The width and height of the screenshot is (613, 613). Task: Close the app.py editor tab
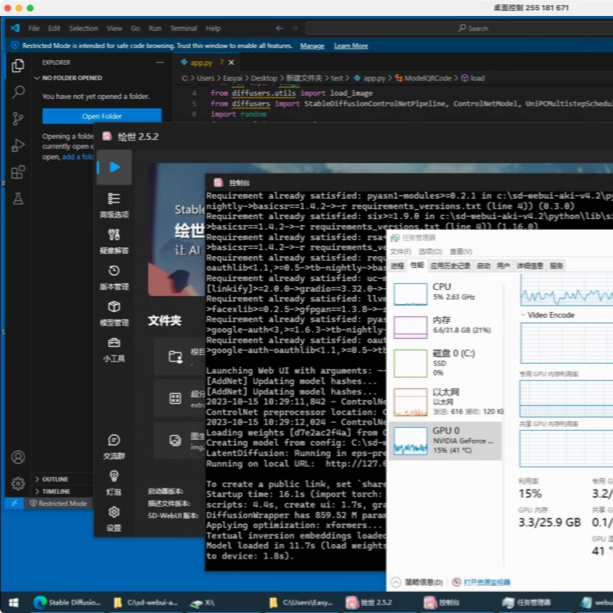coord(231,63)
